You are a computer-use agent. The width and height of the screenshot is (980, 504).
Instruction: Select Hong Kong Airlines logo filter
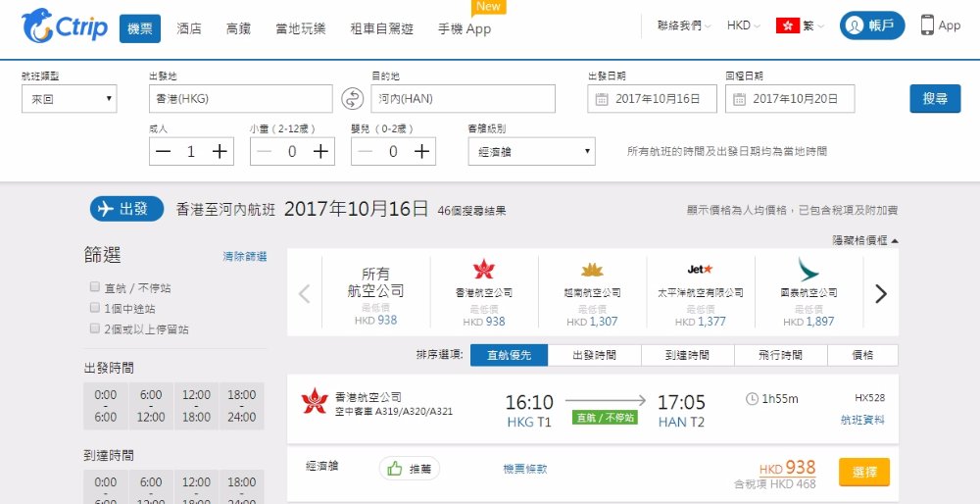tap(484, 270)
